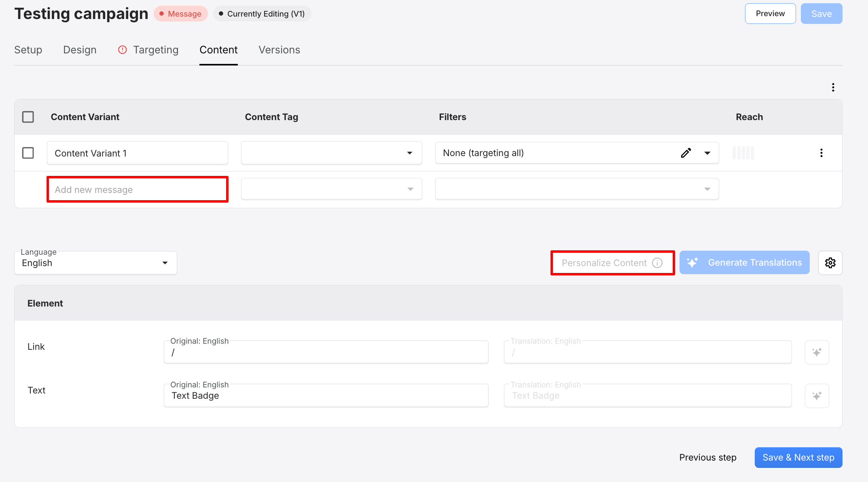Generate AI translation for the Link element

[817, 352]
